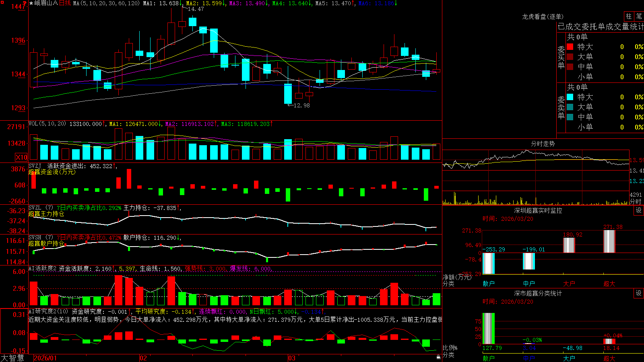Select the 02 month timeline marker
The image size is (644, 362).
pos(143,358)
